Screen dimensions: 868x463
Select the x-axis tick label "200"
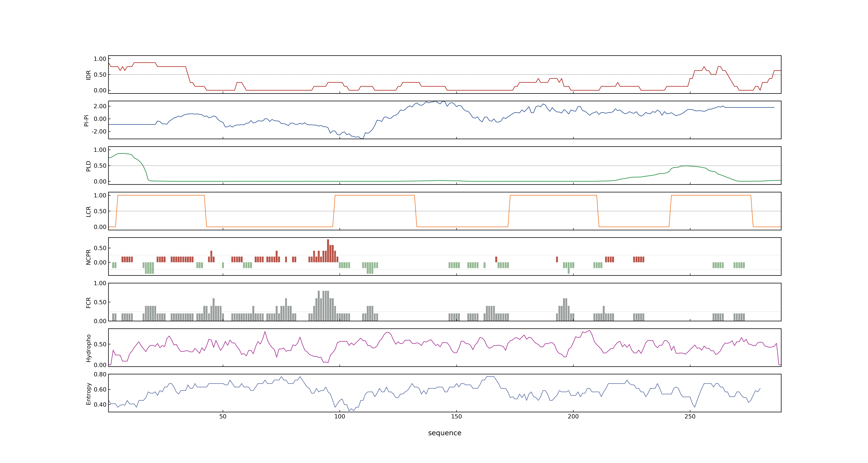pos(573,416)
